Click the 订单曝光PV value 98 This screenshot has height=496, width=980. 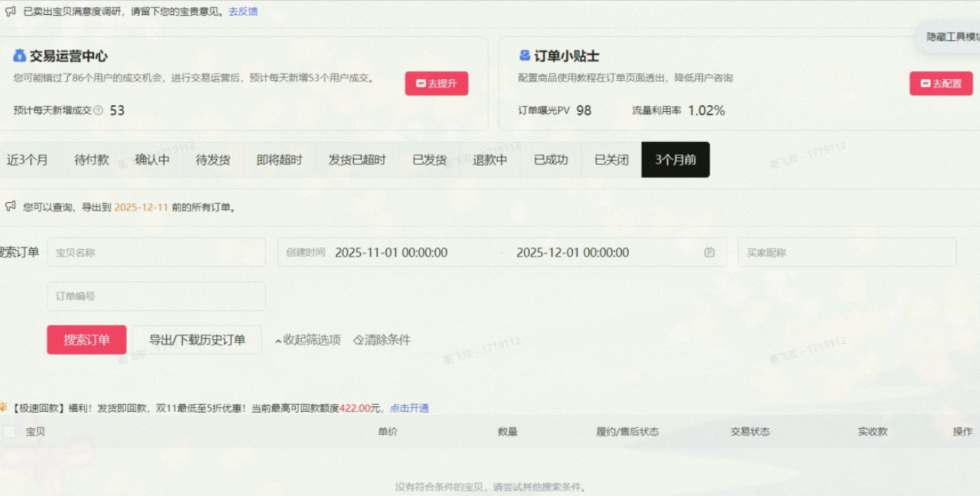584,110
